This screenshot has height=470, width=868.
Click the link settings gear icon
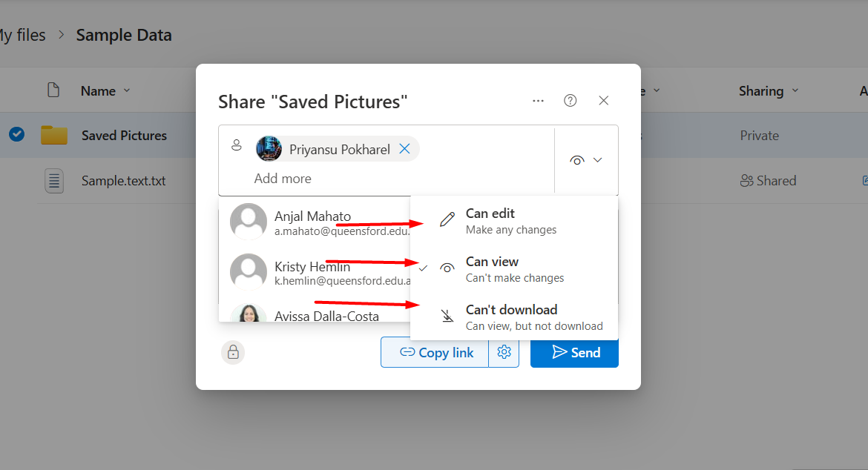pyautogui.click(x=504, y=352)
